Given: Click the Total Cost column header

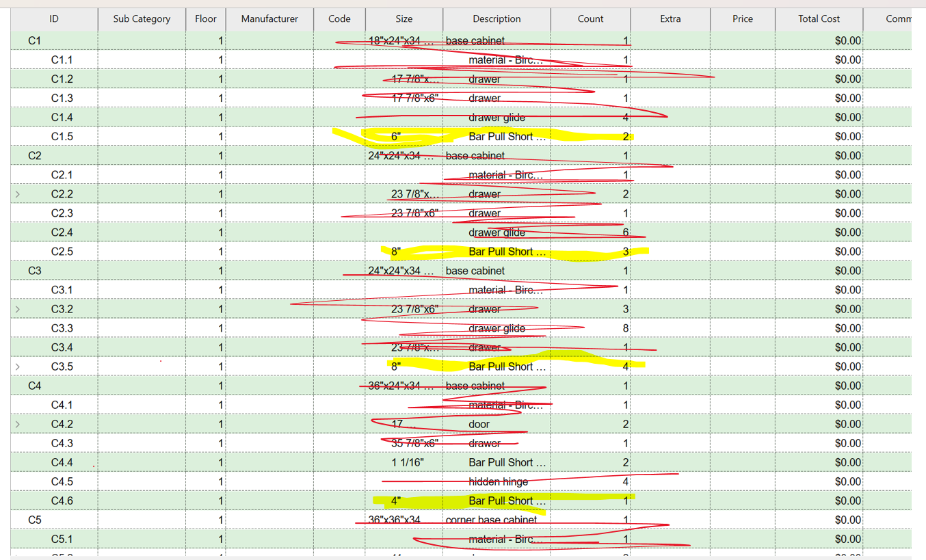Looking at the screenshot, I should click(x=819, y=19).
